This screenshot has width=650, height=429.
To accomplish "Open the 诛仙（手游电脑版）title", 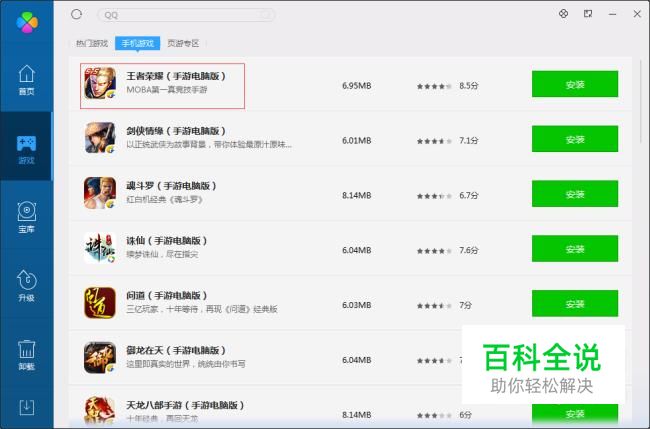I will point(167,240).
